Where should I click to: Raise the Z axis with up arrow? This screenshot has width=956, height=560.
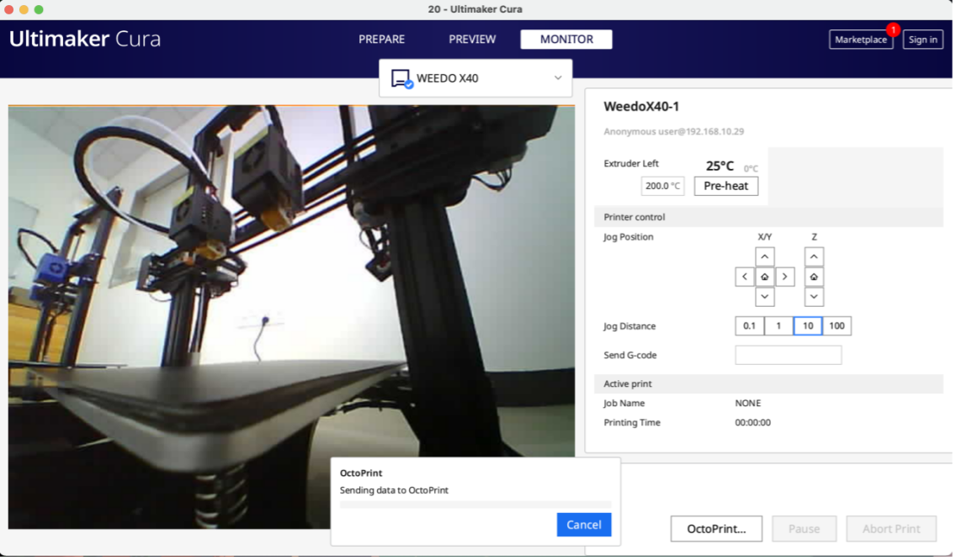tap(814, 256)
